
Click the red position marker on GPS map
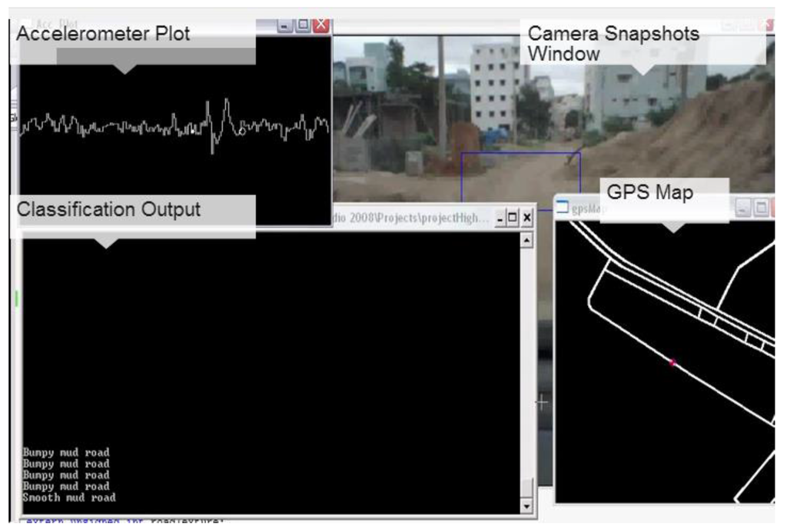click(x=672, y=363)
